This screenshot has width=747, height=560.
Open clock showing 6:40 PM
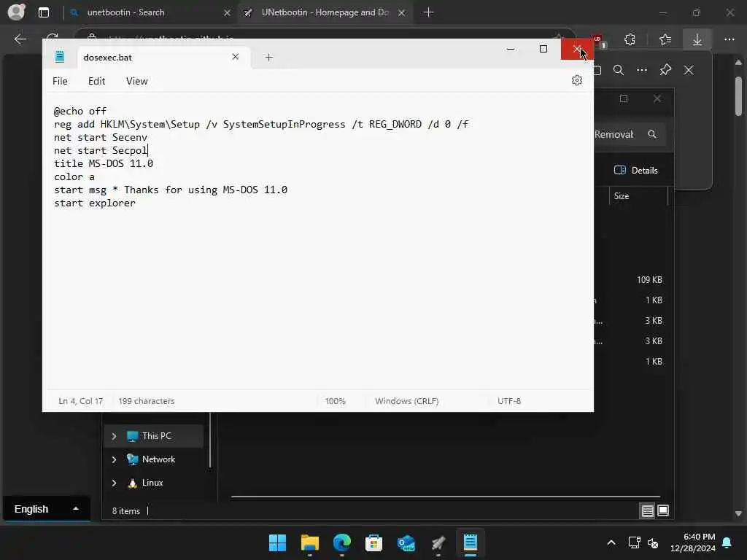point(693,542)
